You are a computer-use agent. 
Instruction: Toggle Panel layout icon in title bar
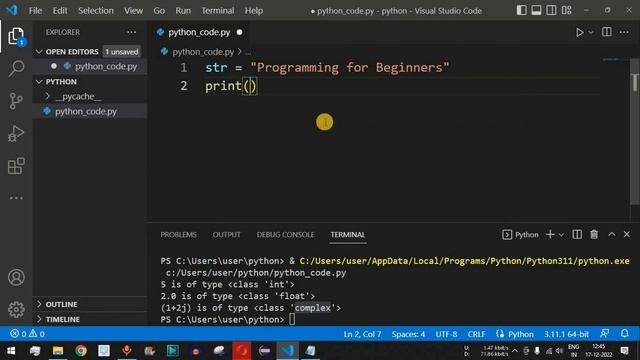coord(536,11)
